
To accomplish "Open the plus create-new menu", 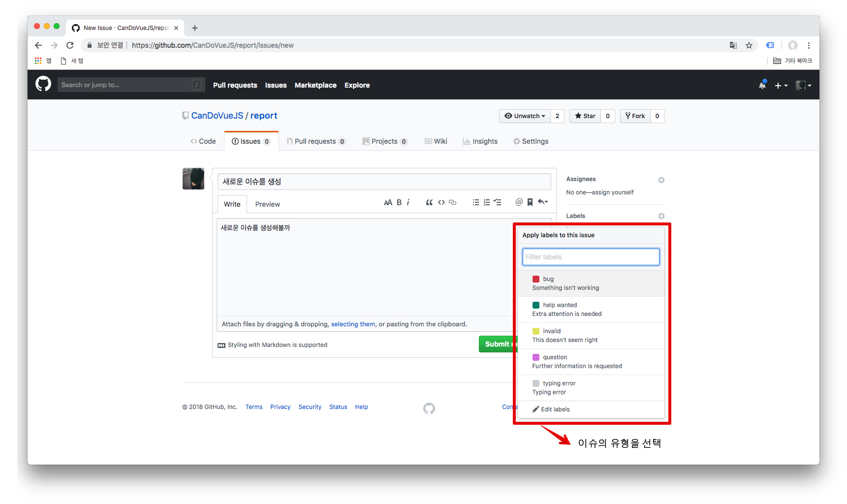I will click(781, 85).
